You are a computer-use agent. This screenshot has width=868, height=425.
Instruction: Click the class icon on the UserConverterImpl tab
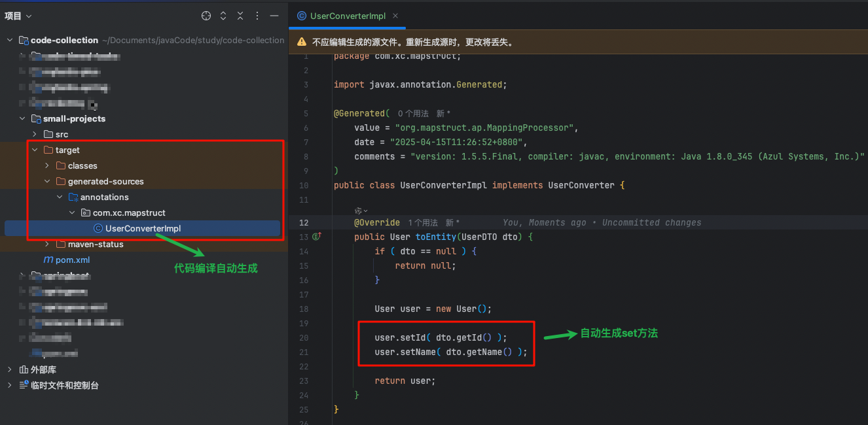point(300,15)
